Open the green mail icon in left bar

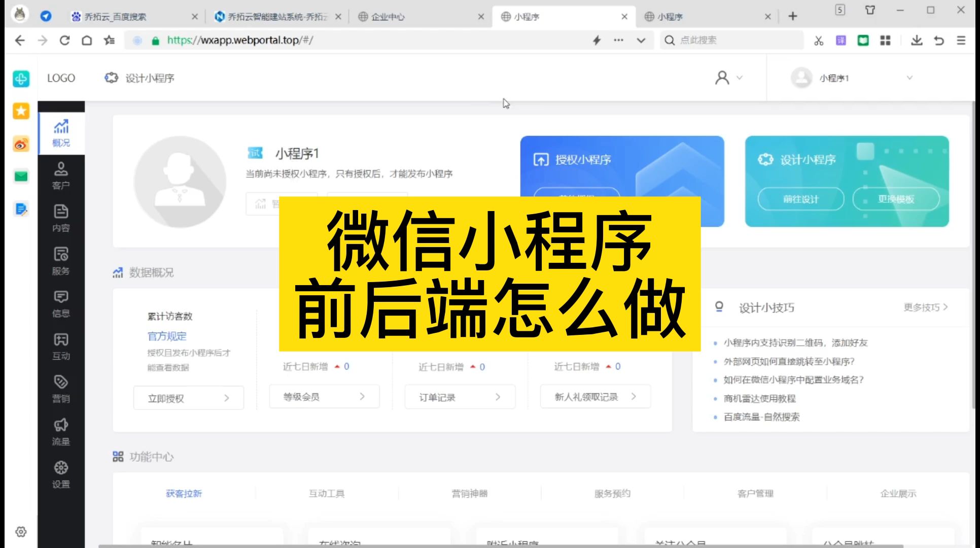click(21, 176)
